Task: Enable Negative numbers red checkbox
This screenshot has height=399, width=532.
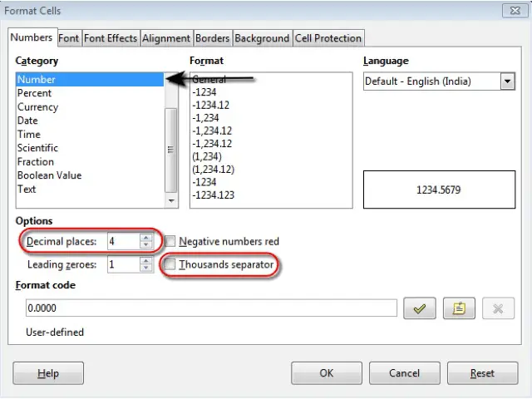Action: tap(170, 242)
